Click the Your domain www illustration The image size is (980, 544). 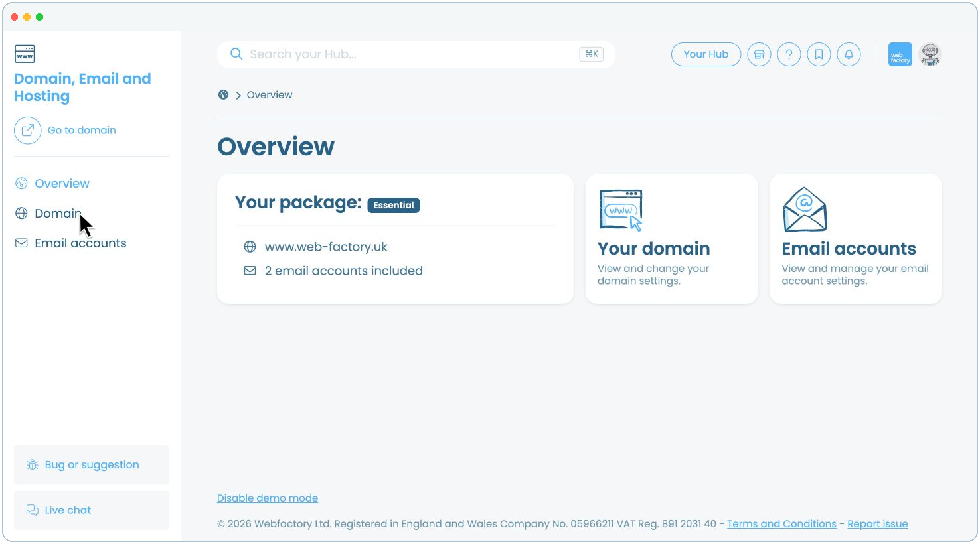tap(621, 210)
